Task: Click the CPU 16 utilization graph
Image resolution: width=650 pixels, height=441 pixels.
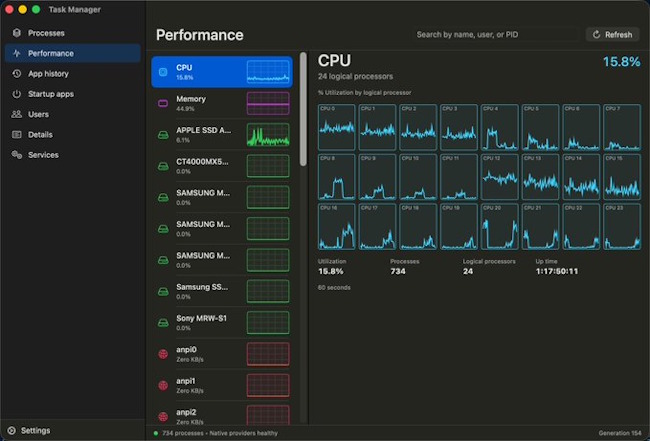Action: coord(337,227)
